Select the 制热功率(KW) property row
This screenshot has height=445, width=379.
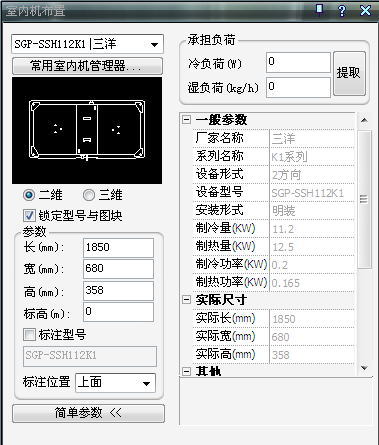point(273,282)
